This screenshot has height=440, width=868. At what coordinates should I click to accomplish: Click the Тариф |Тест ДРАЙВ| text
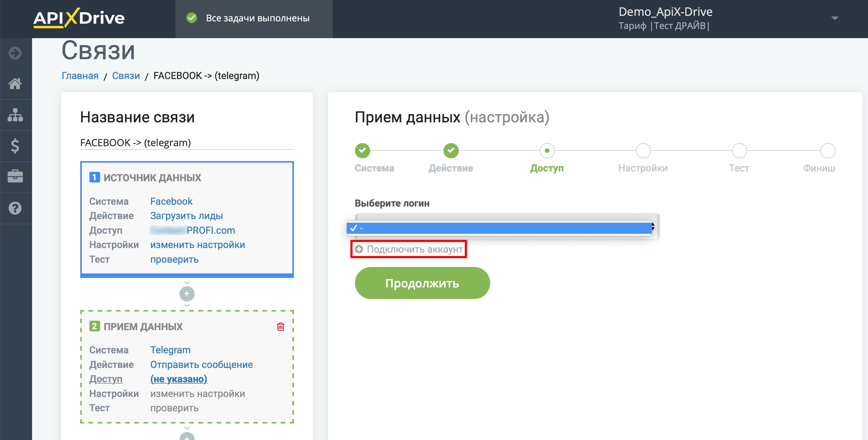(664, 26)
